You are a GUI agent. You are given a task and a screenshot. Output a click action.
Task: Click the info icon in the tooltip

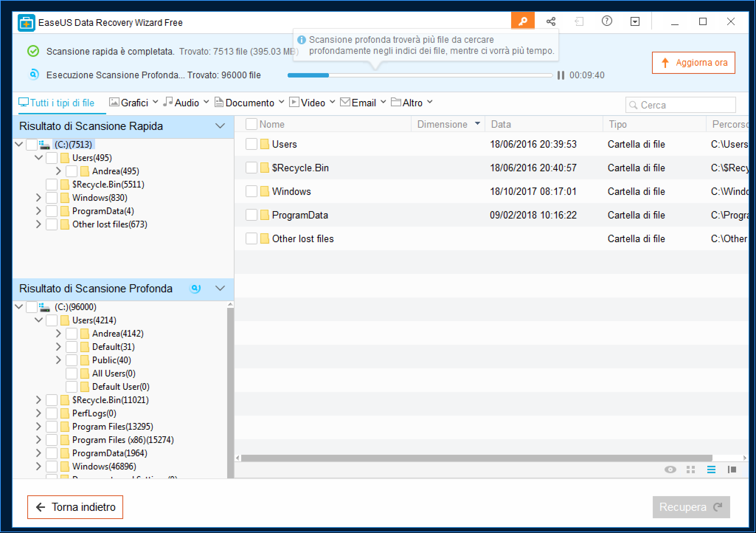302,40
